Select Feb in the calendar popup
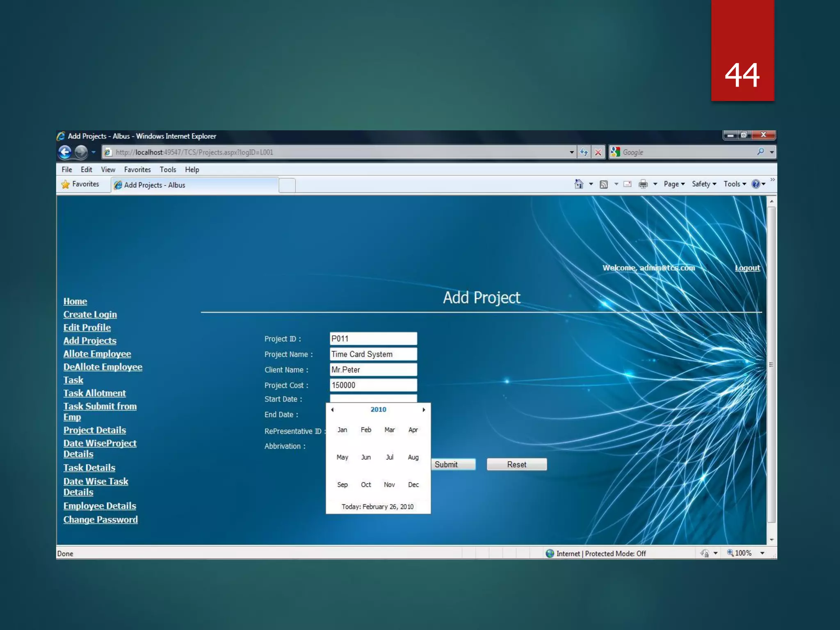 [366, 430]
